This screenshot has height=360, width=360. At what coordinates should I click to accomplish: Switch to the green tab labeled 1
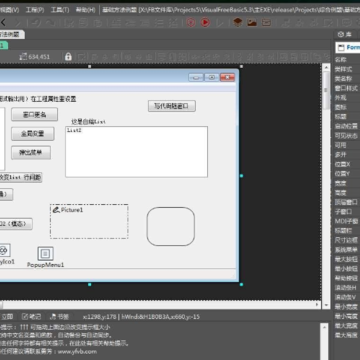(x=3, y=45)
